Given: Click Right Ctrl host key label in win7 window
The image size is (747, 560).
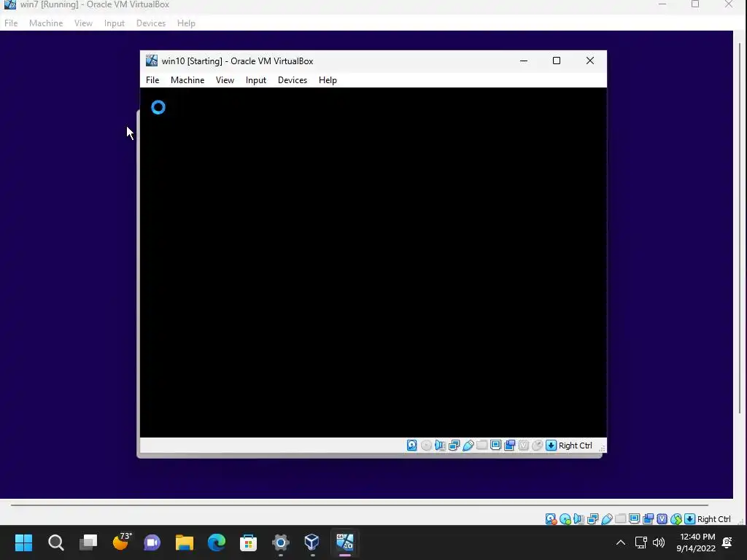Looking at the screenshot, I should click(x=713, y=519).
